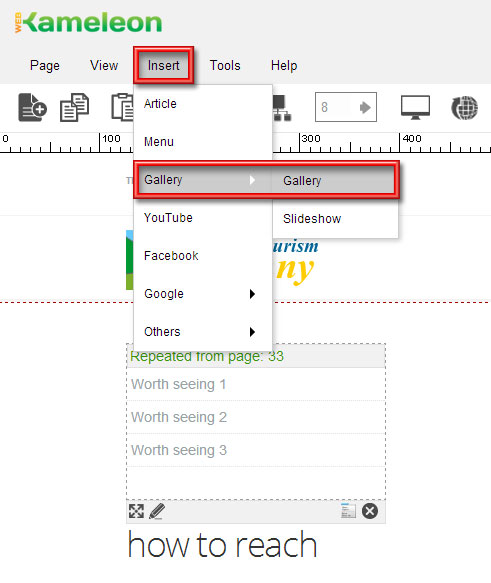The image size is (491, 583).
Task: Click the globe publish icon
Action: [464, 108]
